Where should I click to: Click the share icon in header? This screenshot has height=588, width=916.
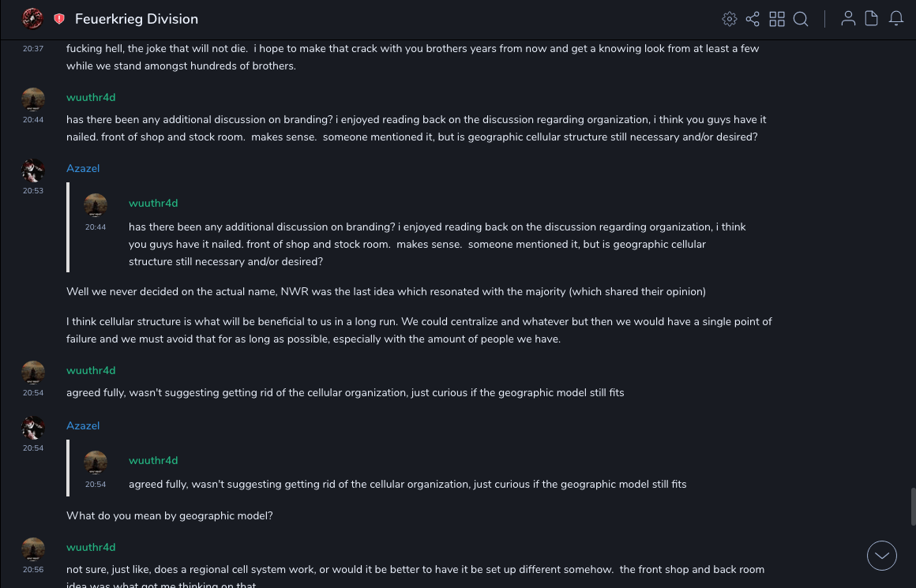[x=753, y=19]
